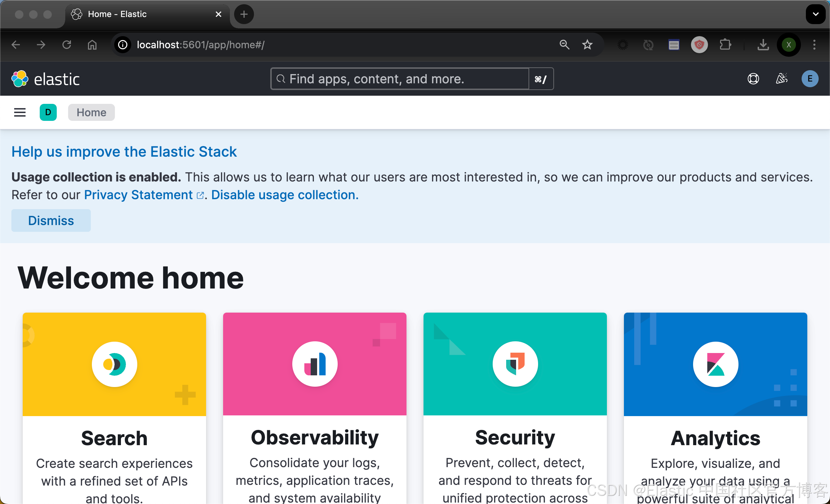Image resolution: width=830 pixels, height=504 pixels.
Task: Click the Help us improve the Elastic Stack heading
Action: click(x=124, y=152)
